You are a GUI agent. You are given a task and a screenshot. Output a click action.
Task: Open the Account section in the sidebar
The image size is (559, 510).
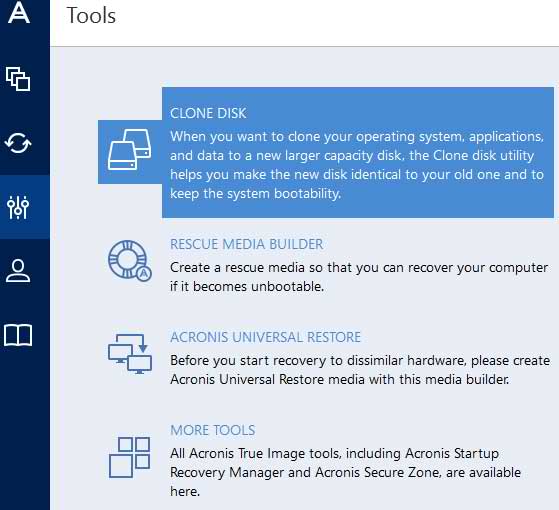tap(18, 271)
